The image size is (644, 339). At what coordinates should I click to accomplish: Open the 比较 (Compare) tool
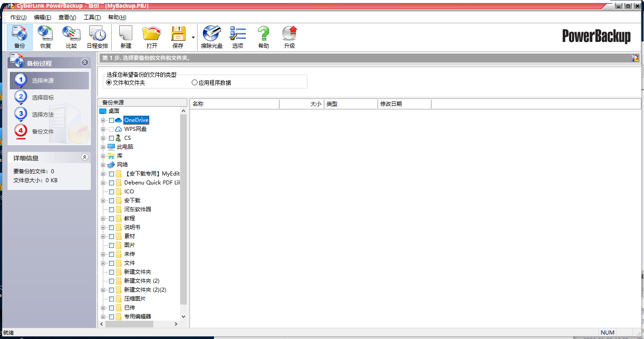click(x=71, y=36)
